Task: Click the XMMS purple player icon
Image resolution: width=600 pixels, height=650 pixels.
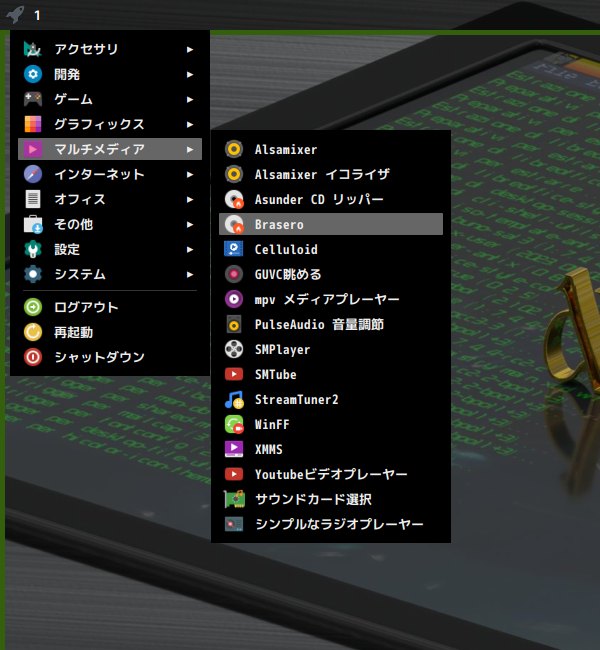Action: [234, 449]
